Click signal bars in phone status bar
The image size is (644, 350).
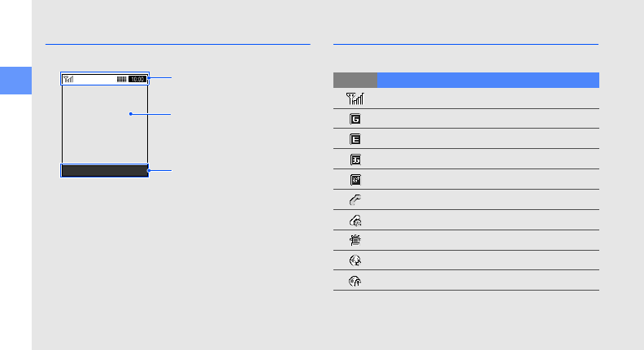tap(68, 80)
